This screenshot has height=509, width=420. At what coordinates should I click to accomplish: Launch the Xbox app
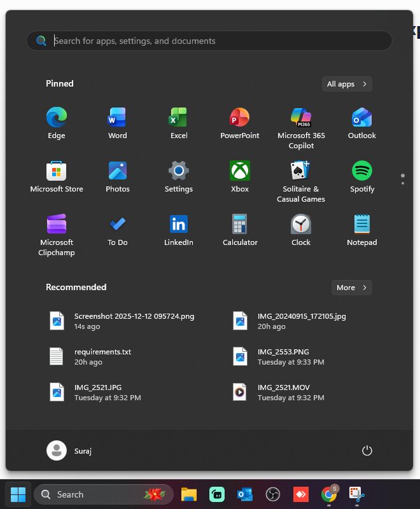click(240, 176)
